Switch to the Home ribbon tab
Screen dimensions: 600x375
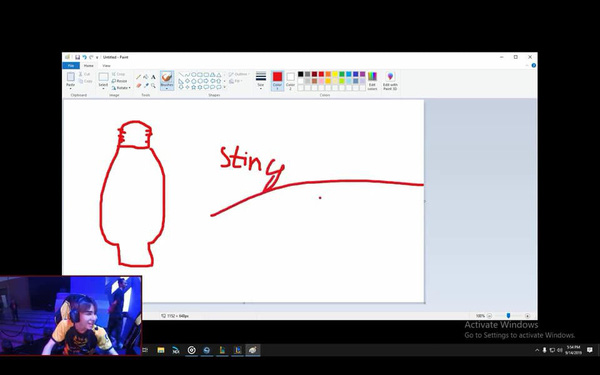point(88,65)
